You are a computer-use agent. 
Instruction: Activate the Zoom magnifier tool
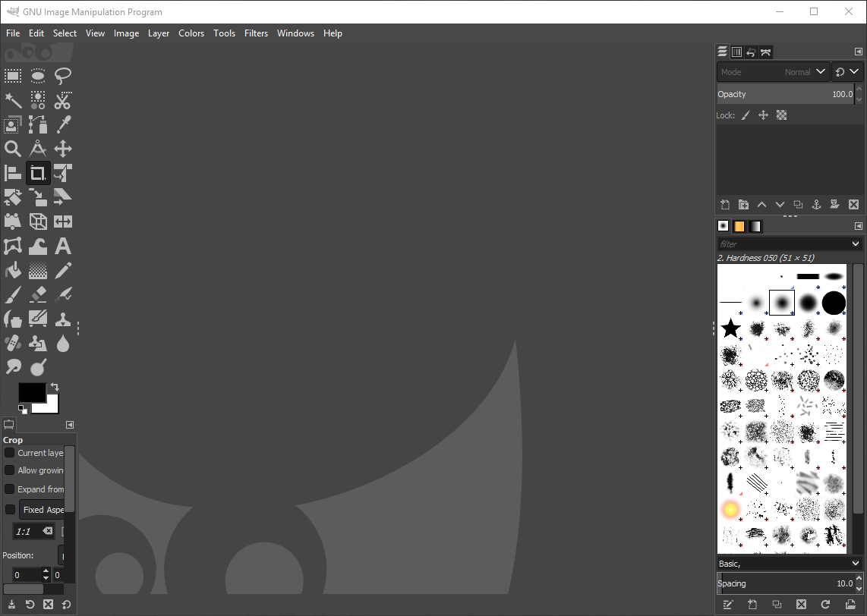tap(13, 149)
